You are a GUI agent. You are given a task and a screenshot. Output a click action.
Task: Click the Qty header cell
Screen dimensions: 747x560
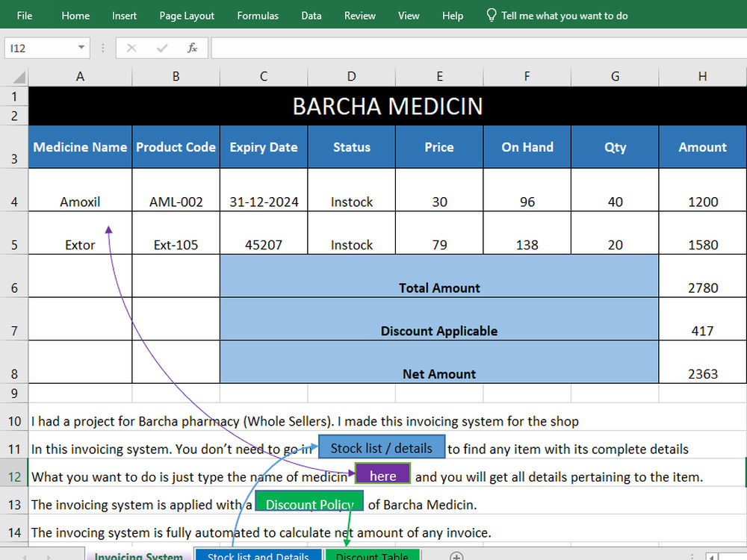(615, 147)
